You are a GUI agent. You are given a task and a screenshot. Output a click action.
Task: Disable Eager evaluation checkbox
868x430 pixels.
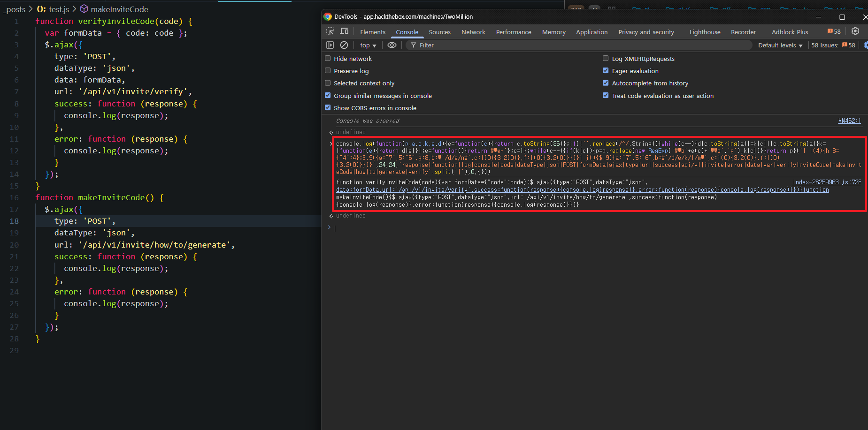tap(606, 71)
